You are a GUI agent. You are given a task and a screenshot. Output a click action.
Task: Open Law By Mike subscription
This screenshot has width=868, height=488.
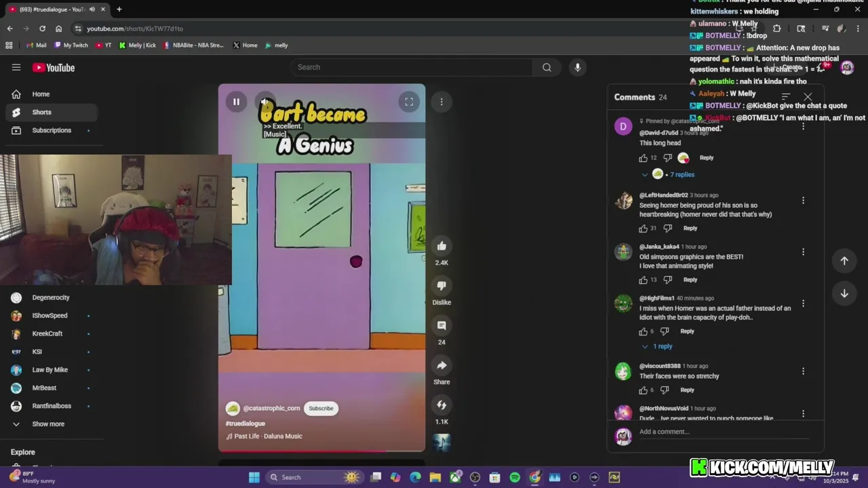coord(52,369)
